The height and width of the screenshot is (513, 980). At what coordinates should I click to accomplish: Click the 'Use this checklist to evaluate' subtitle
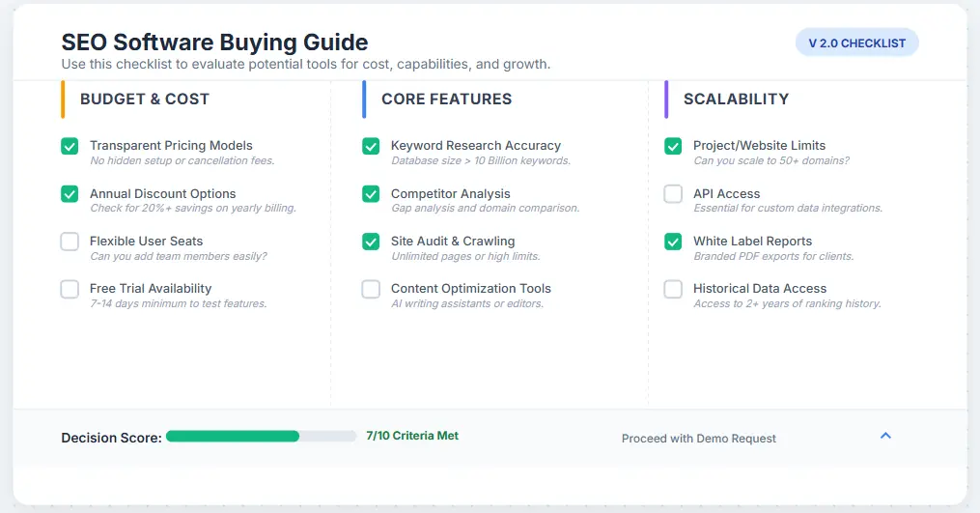point(306,64)
